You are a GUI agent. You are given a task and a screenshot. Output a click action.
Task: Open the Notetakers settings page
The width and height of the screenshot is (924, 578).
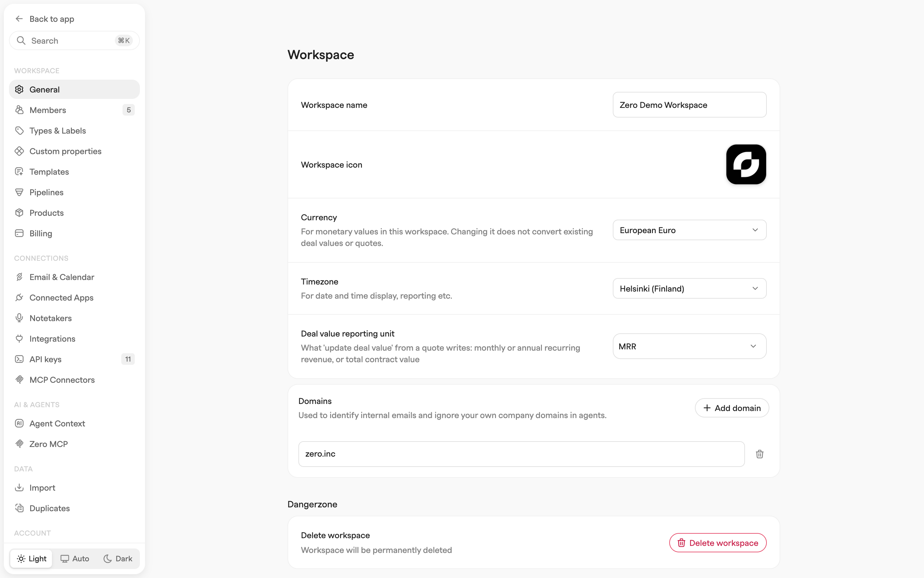coord(74,318)
